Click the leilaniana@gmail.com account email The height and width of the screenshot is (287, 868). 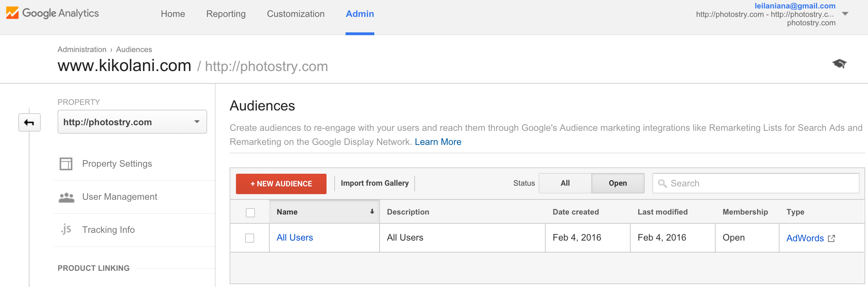(x=795, y=6)
